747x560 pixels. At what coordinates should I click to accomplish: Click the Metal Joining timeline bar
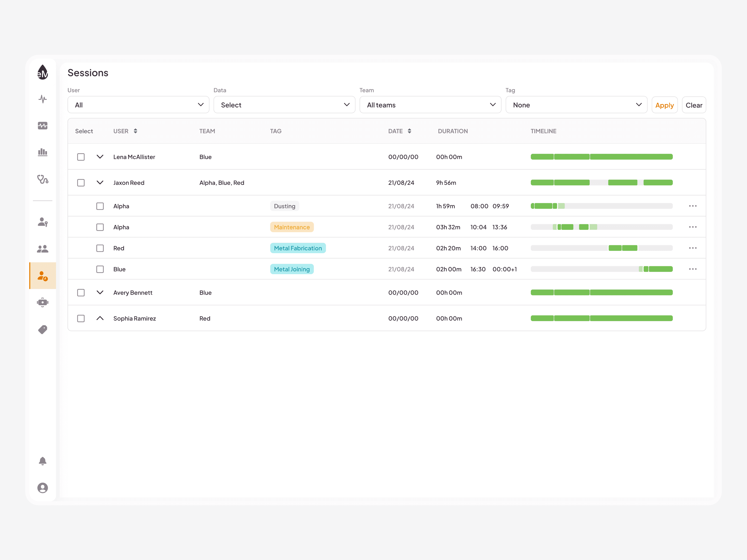[x=602, y=269]
